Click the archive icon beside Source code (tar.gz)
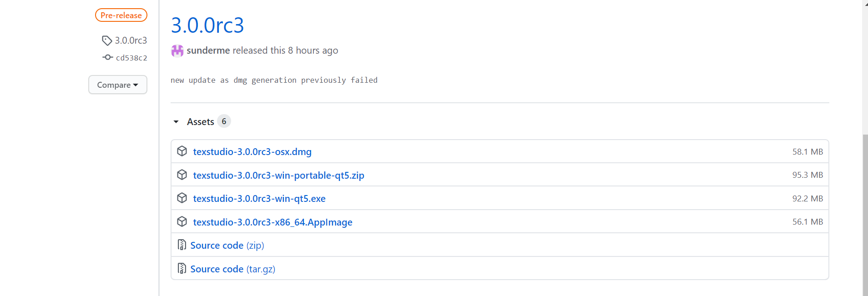 [182, 269]
